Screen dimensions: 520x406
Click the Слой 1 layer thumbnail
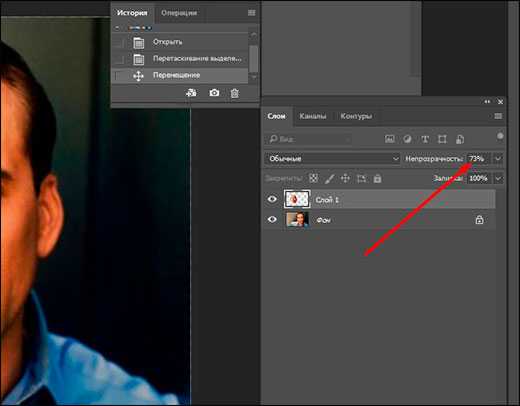297,199
